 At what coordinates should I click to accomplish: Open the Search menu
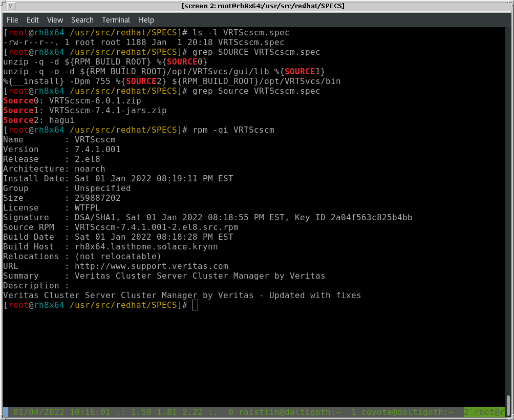(82, 20)
